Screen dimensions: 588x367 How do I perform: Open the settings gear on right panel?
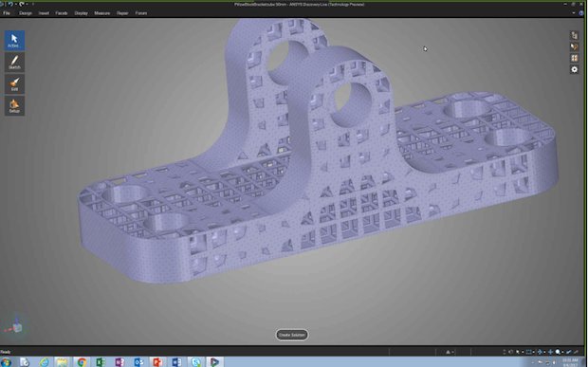[x=574, y=69]
